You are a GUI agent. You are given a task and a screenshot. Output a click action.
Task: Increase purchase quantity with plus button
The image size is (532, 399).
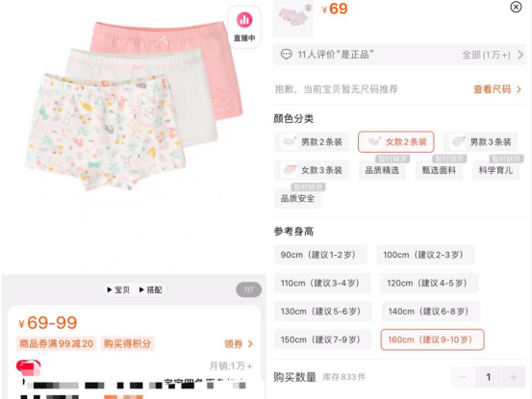514,377
